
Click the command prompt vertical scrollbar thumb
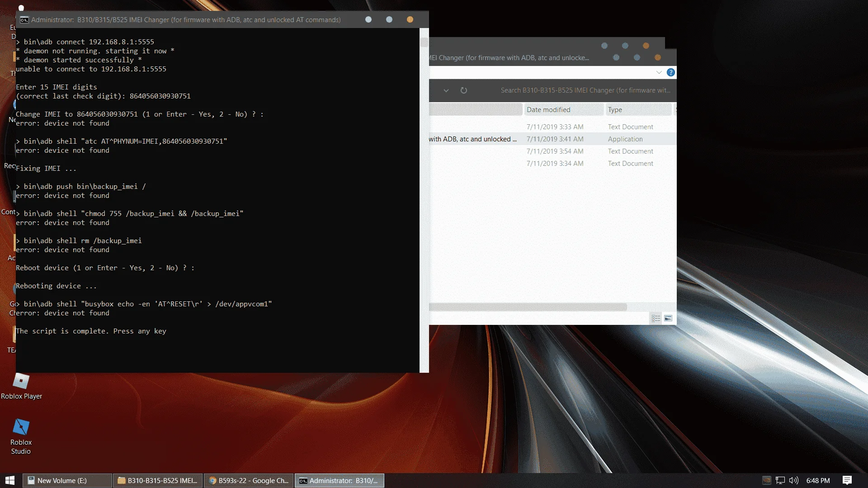[x=424, y=42]
